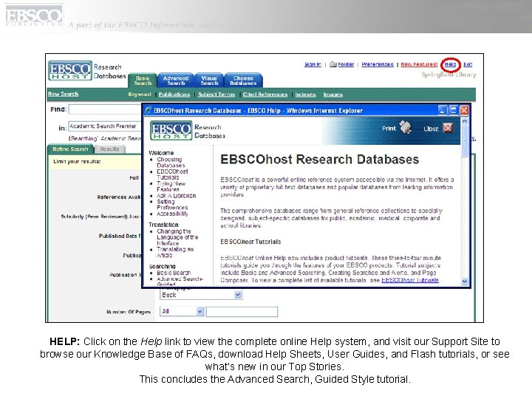Open Changing the Language of the Interface topic

tap(177, 237)
